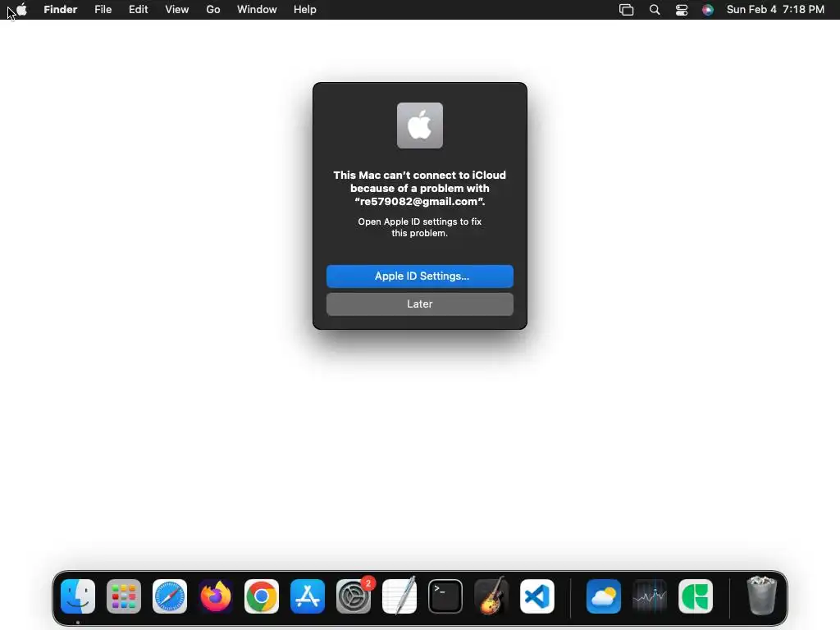Open the Edit menu
Image resolution: width=840 pixels, height=630 pixels.
[138, 10]
